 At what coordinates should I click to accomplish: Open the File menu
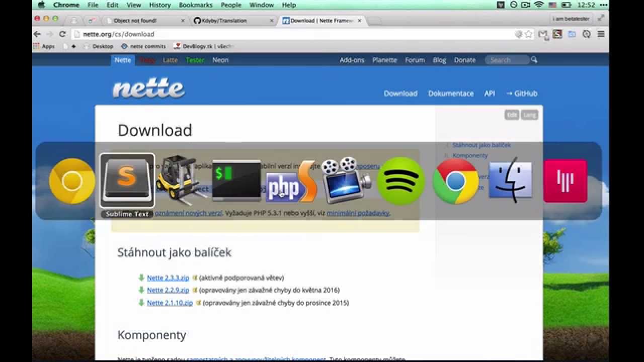(93, 5)
